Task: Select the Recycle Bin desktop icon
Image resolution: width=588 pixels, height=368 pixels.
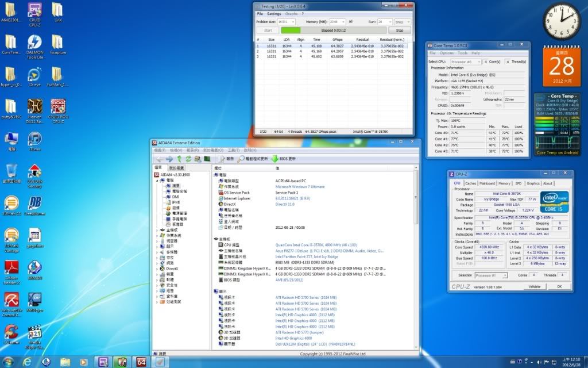Action: (x=11, y=174)
